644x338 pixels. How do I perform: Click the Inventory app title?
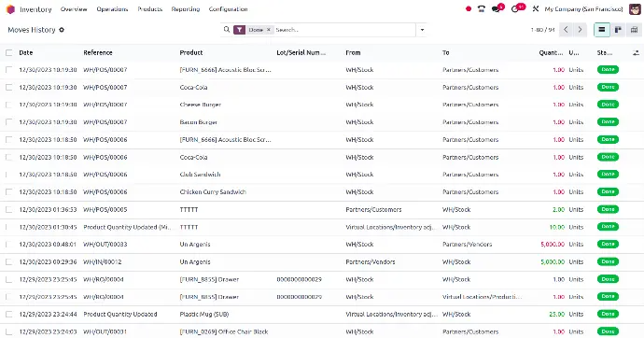click(x=35, y=9)
